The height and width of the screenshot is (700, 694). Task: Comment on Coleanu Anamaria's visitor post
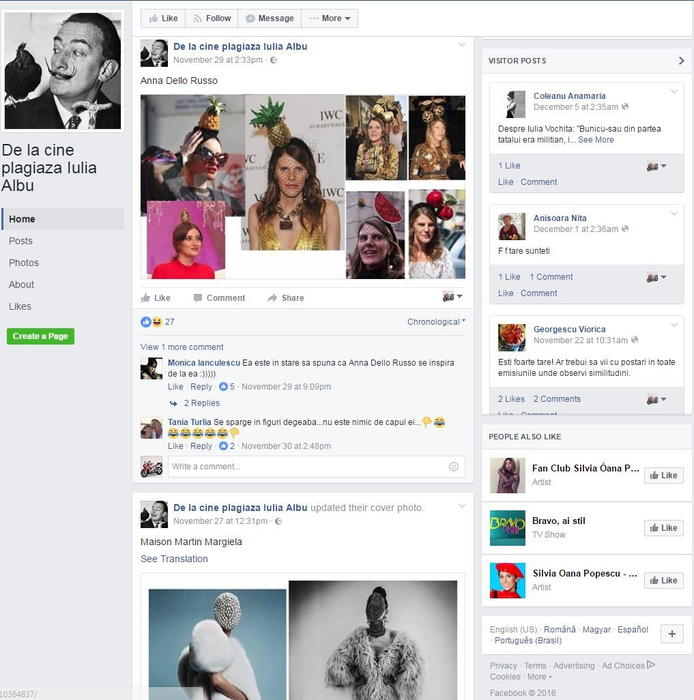[539, 182]
